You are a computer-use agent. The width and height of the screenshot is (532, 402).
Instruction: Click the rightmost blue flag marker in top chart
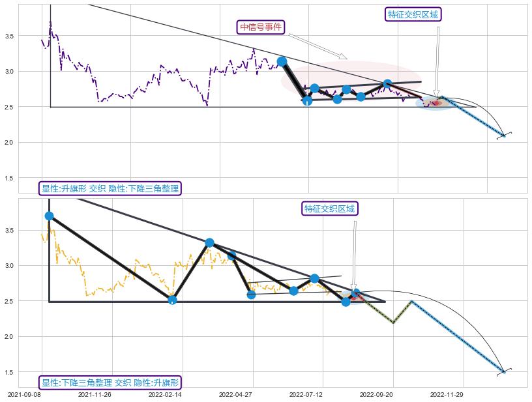tap(387, 83)
